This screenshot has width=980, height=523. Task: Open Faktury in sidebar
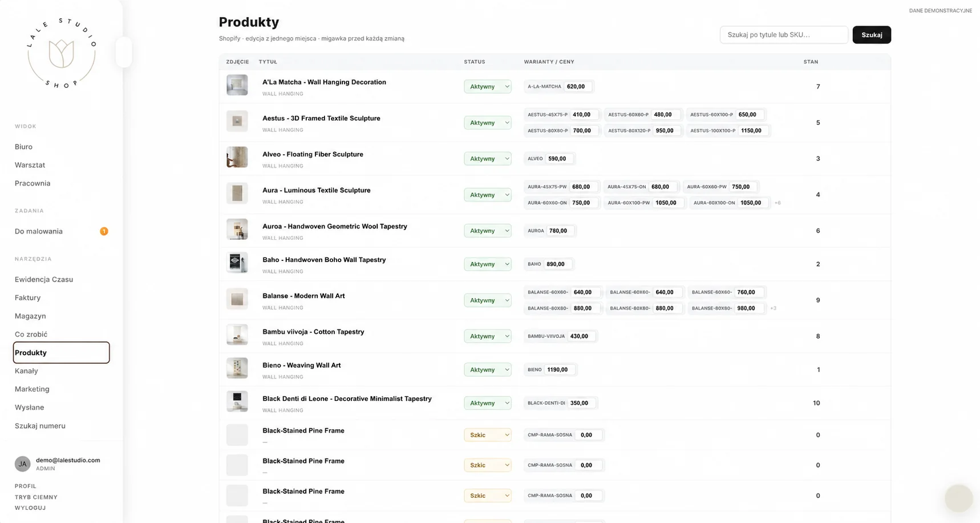[x=27, y=297]
